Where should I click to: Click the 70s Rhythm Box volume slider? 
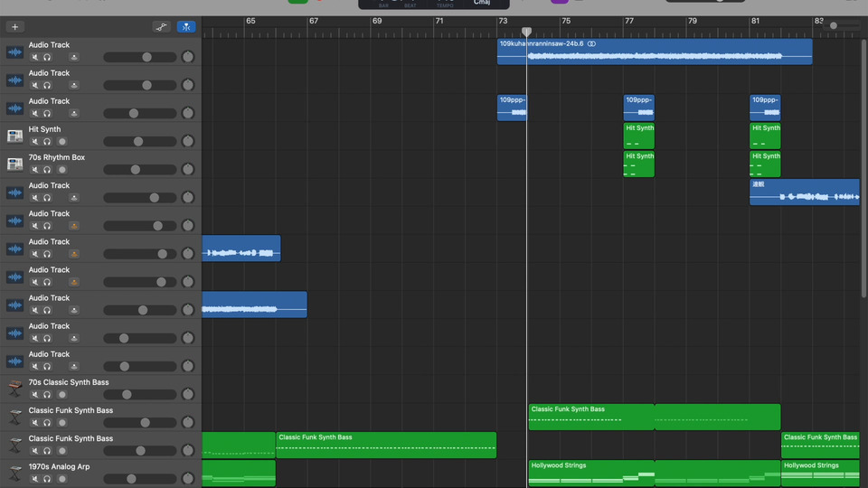pyautogui.click(x=139, y=170)
